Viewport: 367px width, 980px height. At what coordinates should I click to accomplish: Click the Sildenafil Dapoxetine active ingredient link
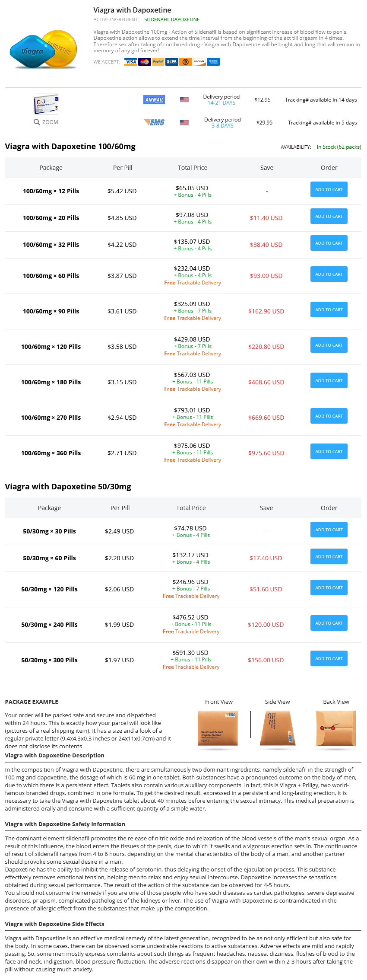[x=172, y=19]
